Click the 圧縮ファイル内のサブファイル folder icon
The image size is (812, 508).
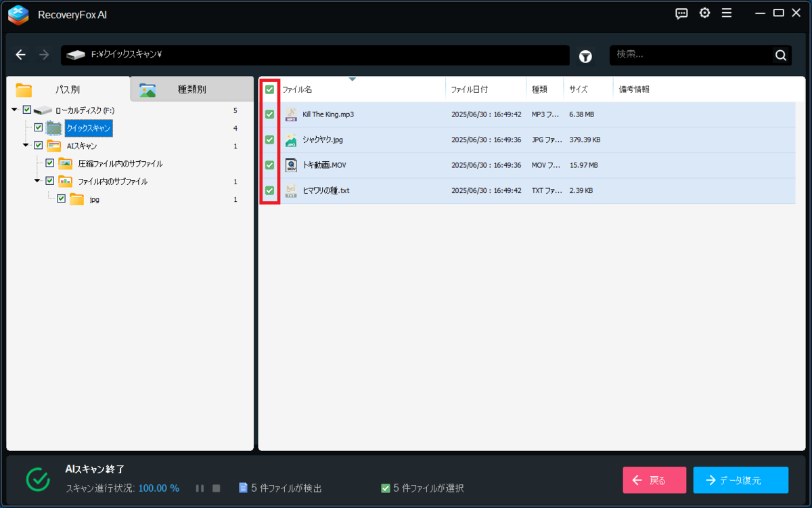[66, 163]
